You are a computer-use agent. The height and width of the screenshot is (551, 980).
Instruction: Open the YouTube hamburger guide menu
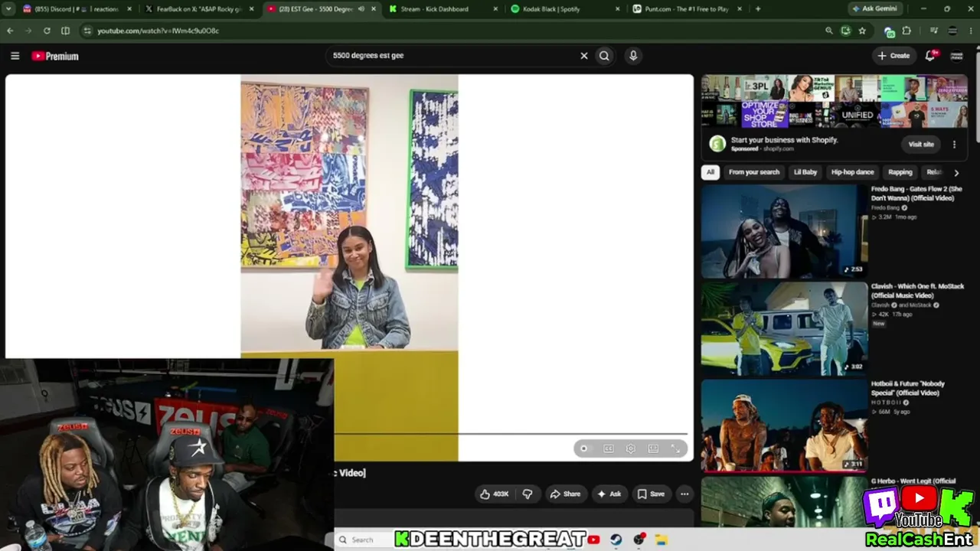point(15,56)
